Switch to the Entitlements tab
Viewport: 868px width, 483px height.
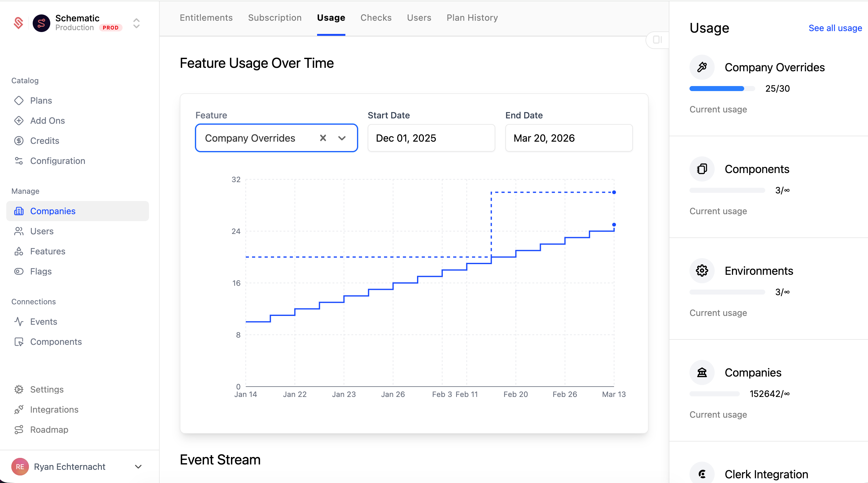coord(206,18)
